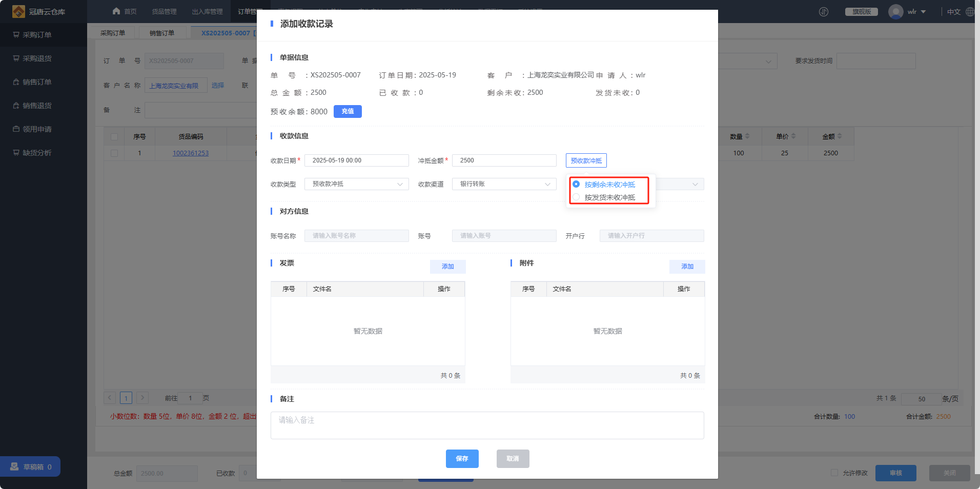Click the 冲抵金额 amount field
The image size is (980, 489).
tap(504, 160)
